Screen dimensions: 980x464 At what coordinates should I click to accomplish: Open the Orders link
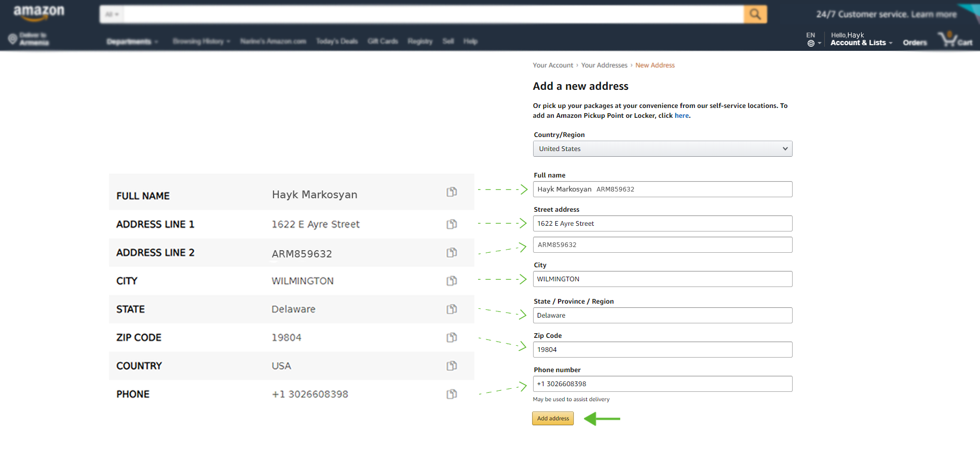(915, 43)
